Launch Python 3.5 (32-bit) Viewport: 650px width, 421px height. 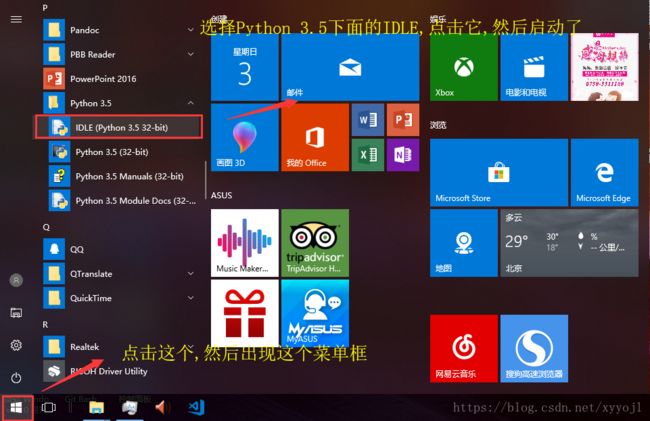[x=120, y=152]
